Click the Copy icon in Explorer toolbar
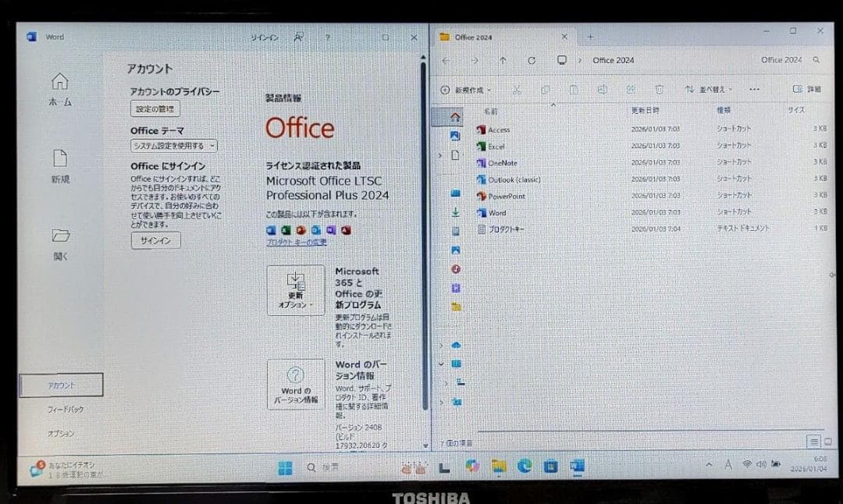 (546, 90)
